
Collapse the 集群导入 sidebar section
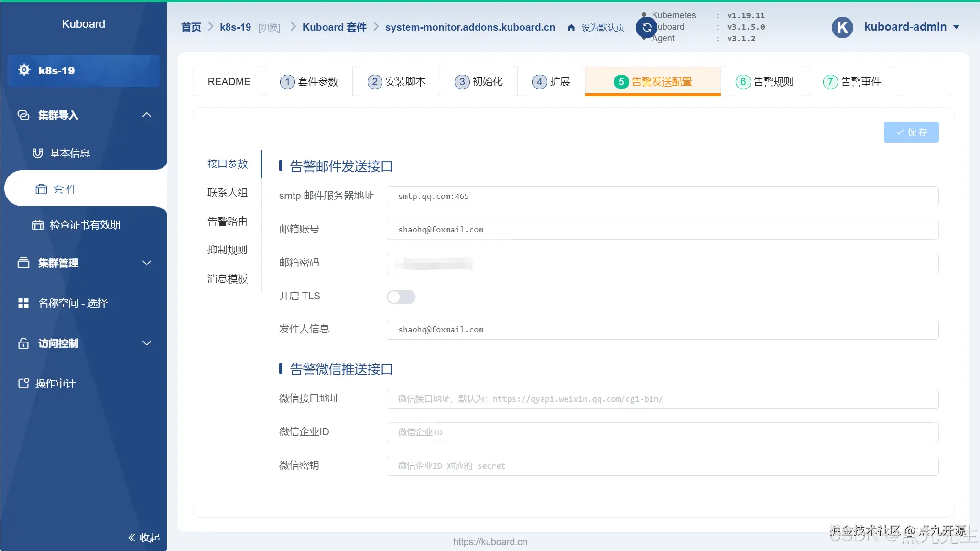(146, 115)
